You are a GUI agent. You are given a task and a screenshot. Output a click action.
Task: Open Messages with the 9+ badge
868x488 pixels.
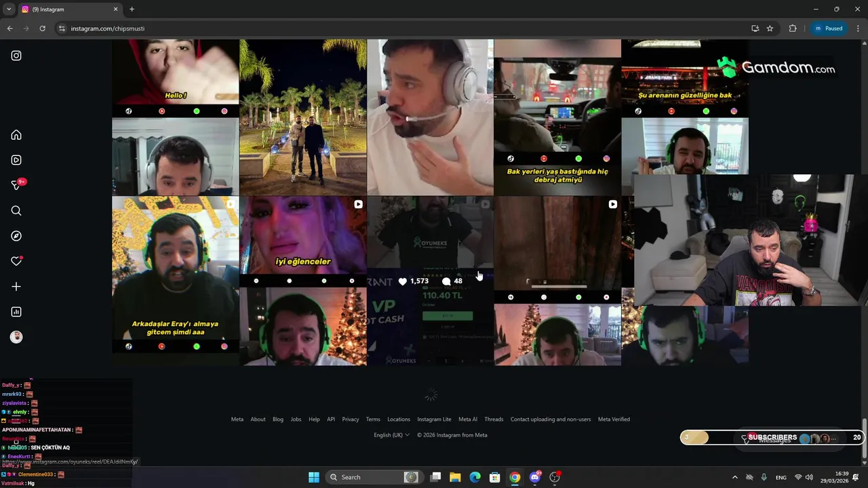(16, 185)
